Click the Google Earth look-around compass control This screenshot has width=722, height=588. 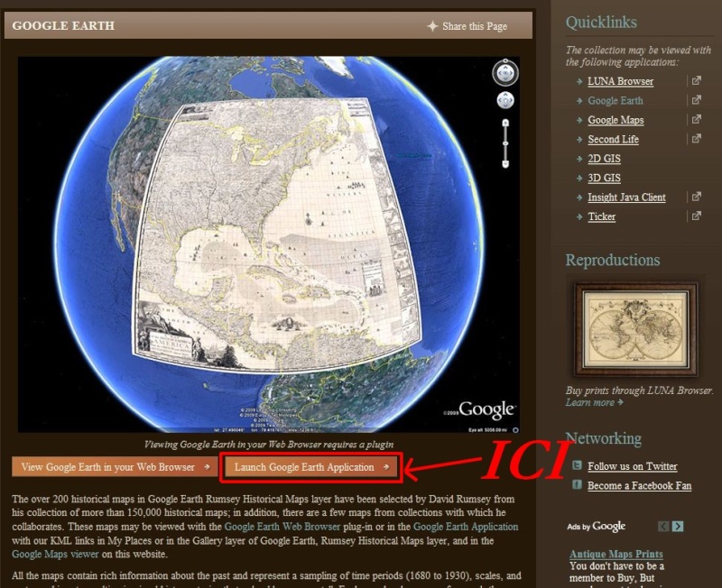coord(505,73)
